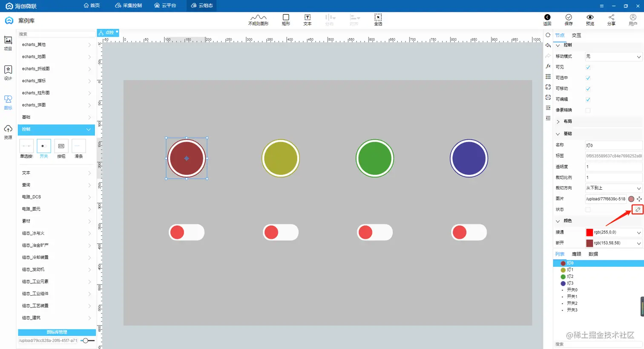Click the 断开 dark red color swatch
This screenshot has width=644, height=349.
(x=589, y=243)
